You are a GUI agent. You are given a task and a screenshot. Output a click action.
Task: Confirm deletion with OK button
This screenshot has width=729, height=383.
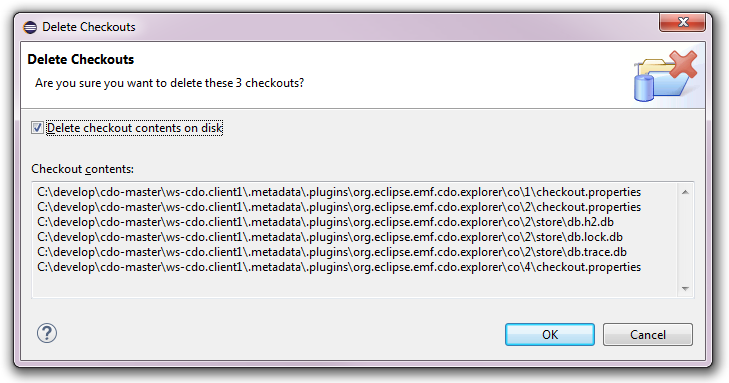pos(550,335)
